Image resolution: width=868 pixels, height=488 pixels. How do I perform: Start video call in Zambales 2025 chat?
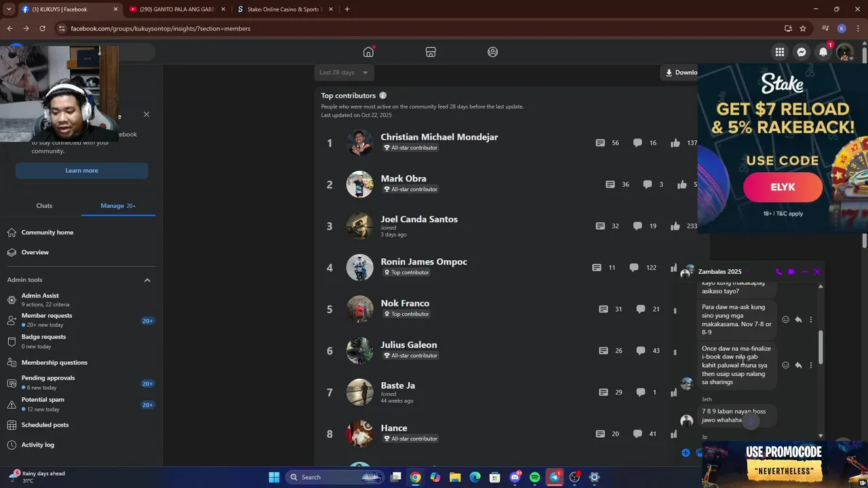[x=791, y=272]
